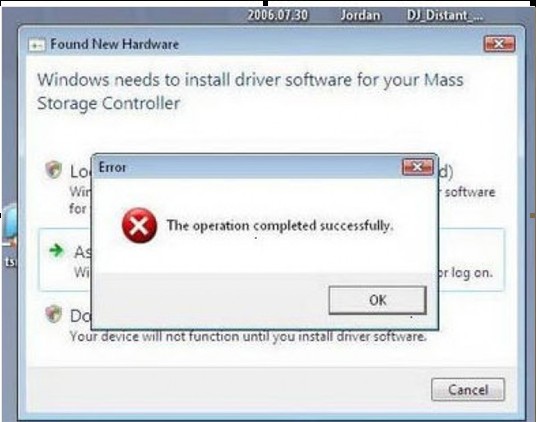Click 'The operation completed successfully.' message text
The width and height of the screenshot is (536, 422).
[280, 226]
